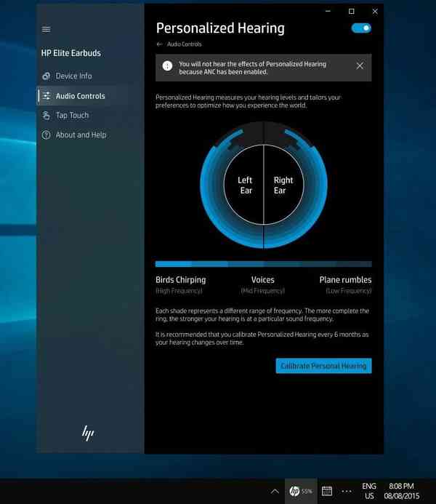Open ENG US language selector
Image resolution: width=436 pixels, height=504 pixels.
pyautogui.click(x=369, y=491)
